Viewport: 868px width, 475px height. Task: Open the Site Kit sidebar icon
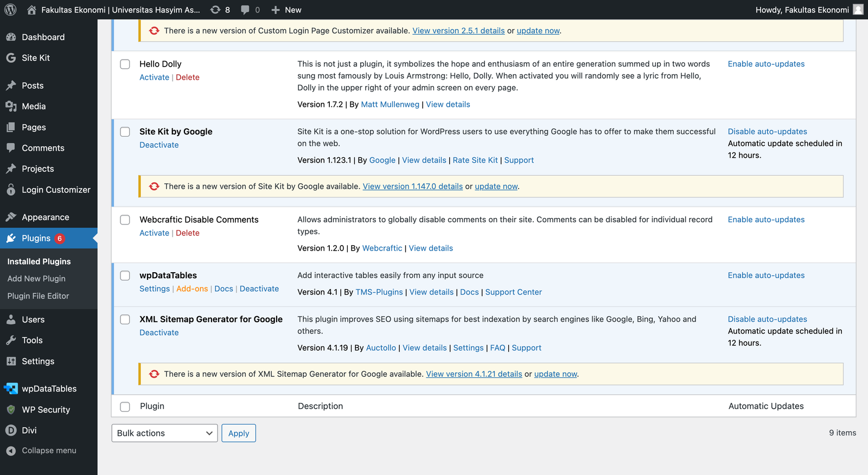[x=11, y=58]
